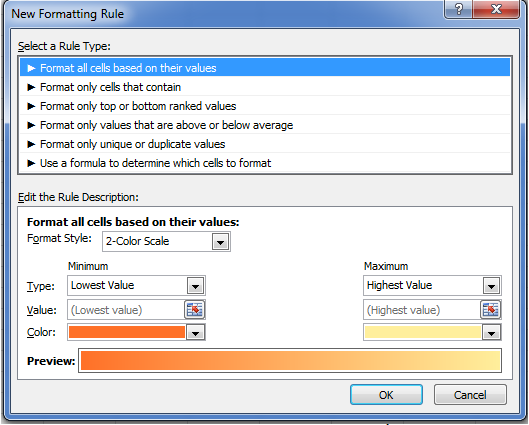The image size is (529, 425).
Task: Expand the Minimum Type dropdown
Action: click(x=195, y=286)
